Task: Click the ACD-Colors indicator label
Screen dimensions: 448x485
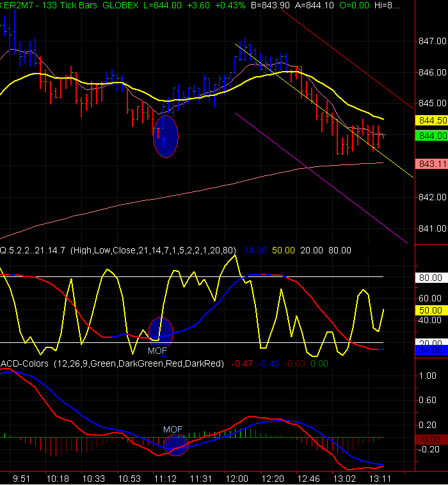Action: coord(112,363)
